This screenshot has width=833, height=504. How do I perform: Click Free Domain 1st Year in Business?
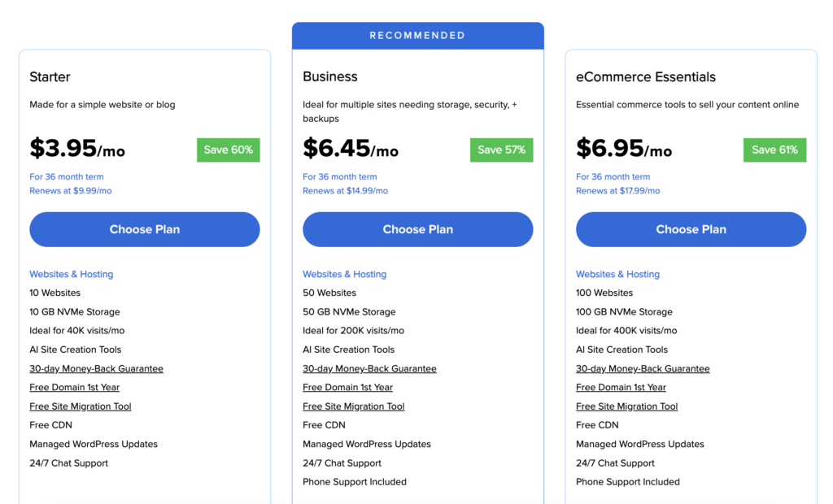pyautogui.click(x=347, y=387)
